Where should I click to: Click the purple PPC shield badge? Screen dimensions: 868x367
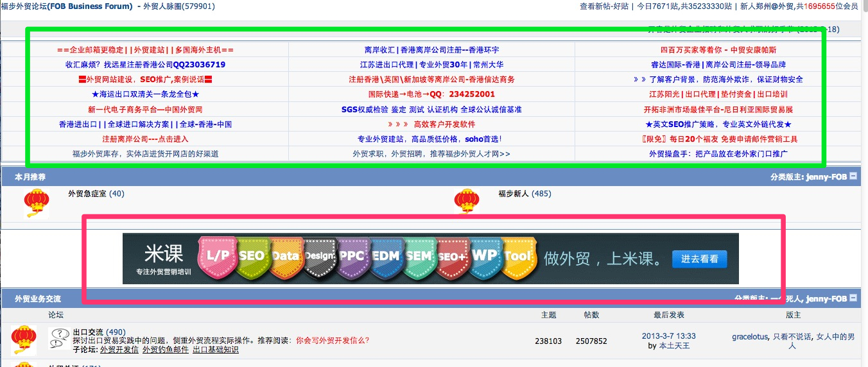point(352,257)
